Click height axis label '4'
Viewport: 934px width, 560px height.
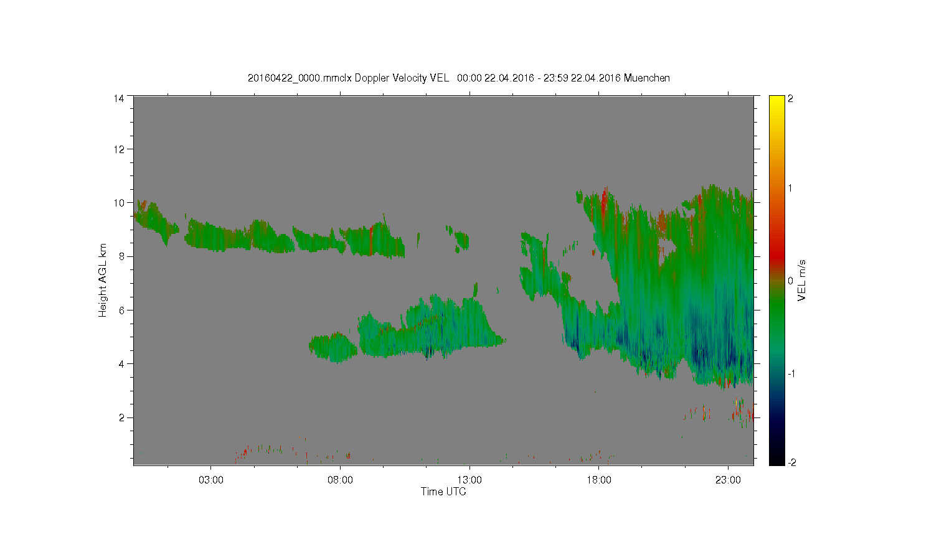point(121,364)
